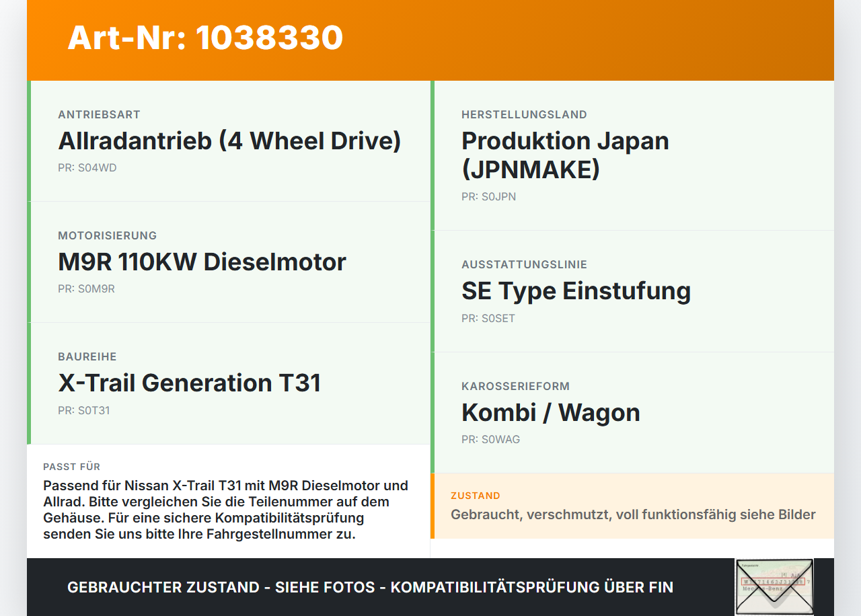Click the orange Zustand label
This screenshot has height=616, width=861.
[x=476, y=496]
